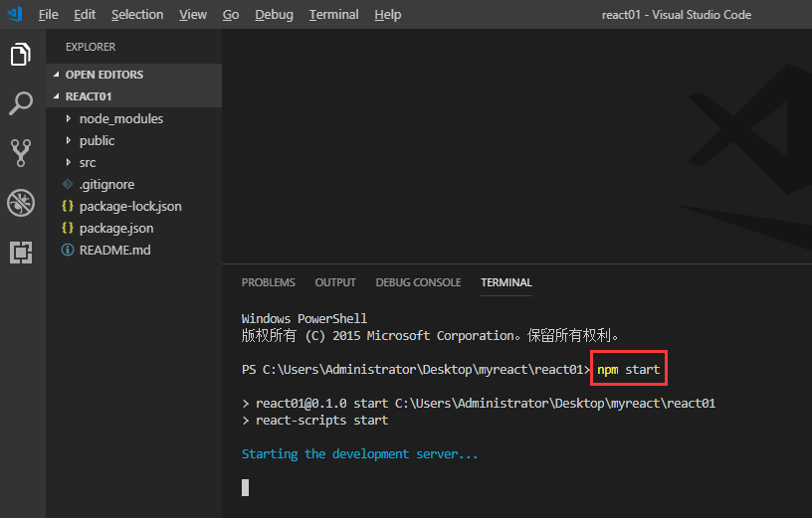Image resolution: width=812 pixels, height=518 pixels.
Task: Open the Debug view bug icon
Action: point(21,203)
